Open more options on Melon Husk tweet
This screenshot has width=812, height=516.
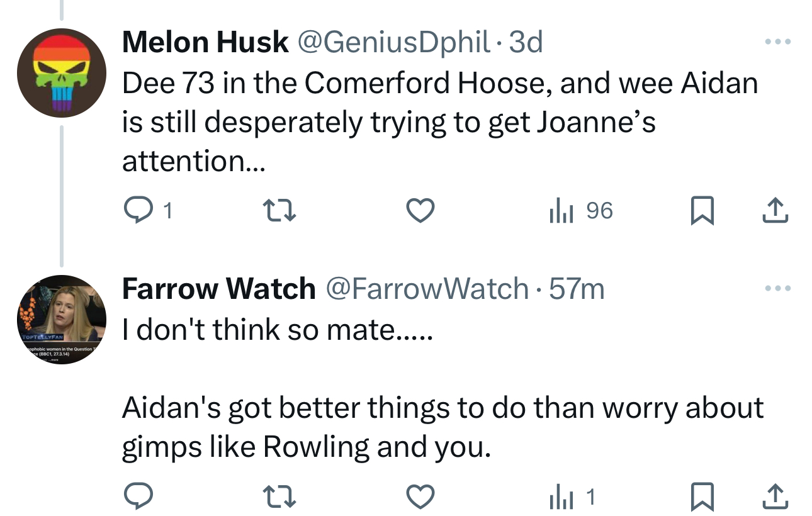pyautogui.click(x=777, y=42)
